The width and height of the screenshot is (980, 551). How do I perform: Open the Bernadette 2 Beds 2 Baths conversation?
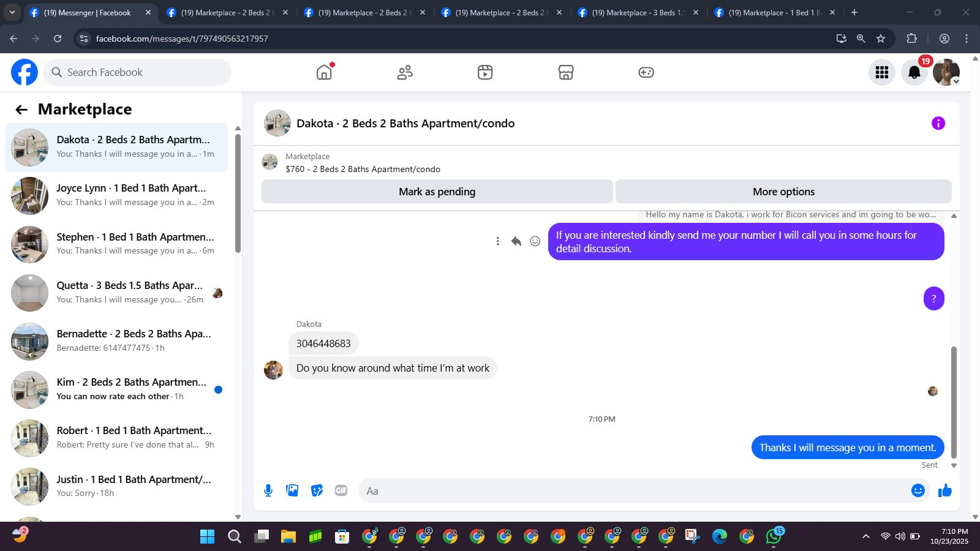(116, 341)
